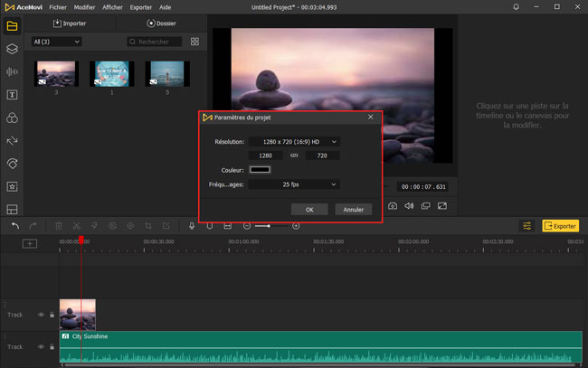Open the 25 fps frame rate dropdown
Screen dimensions: 588x368
[293, 184]
